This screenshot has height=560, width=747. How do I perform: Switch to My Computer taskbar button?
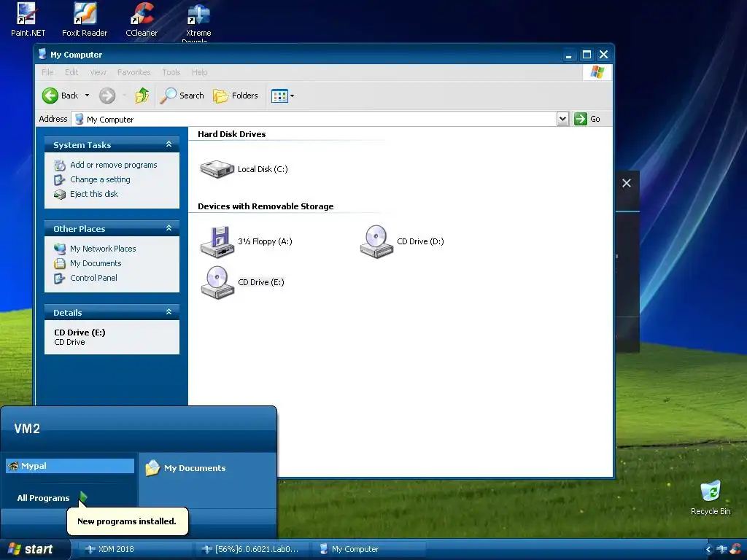pos(369,549)
